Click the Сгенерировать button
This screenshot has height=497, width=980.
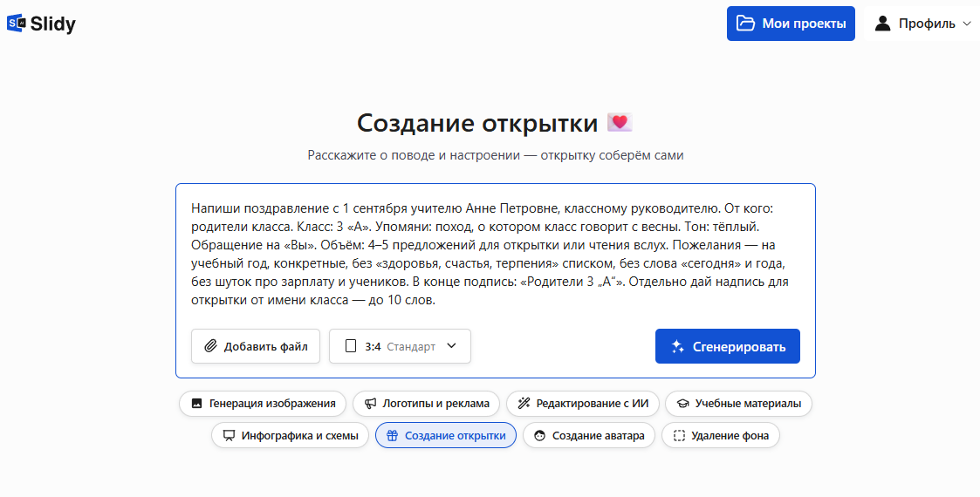728,346
